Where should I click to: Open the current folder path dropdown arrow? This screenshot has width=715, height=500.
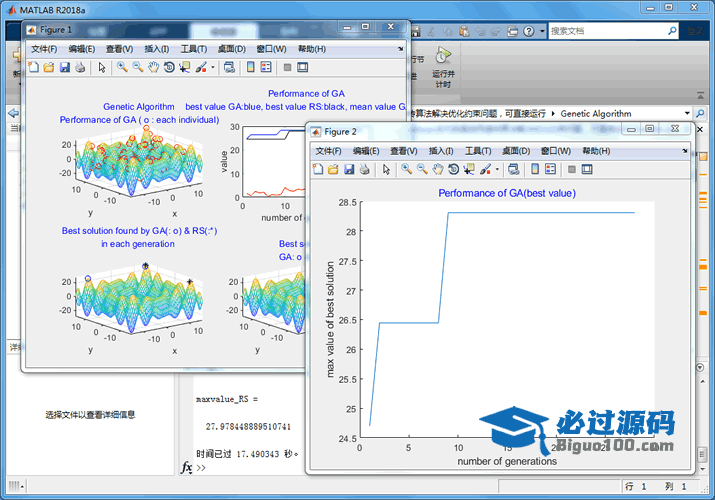[x=686, y=114]
